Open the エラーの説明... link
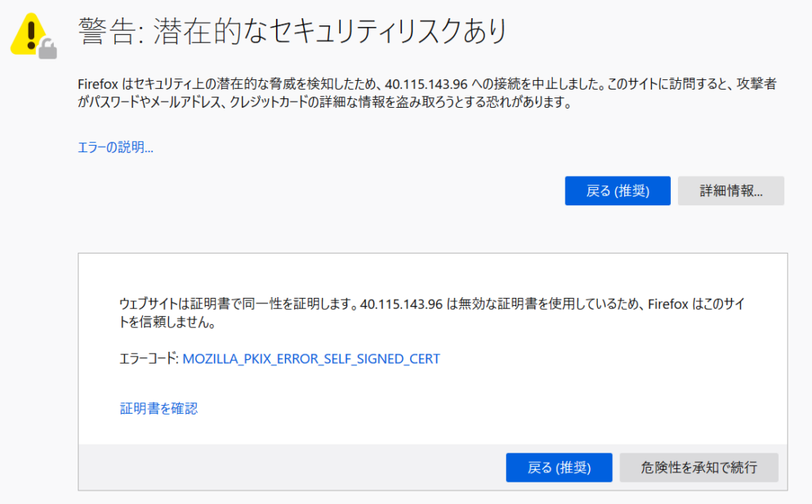 tap(116, 147)
